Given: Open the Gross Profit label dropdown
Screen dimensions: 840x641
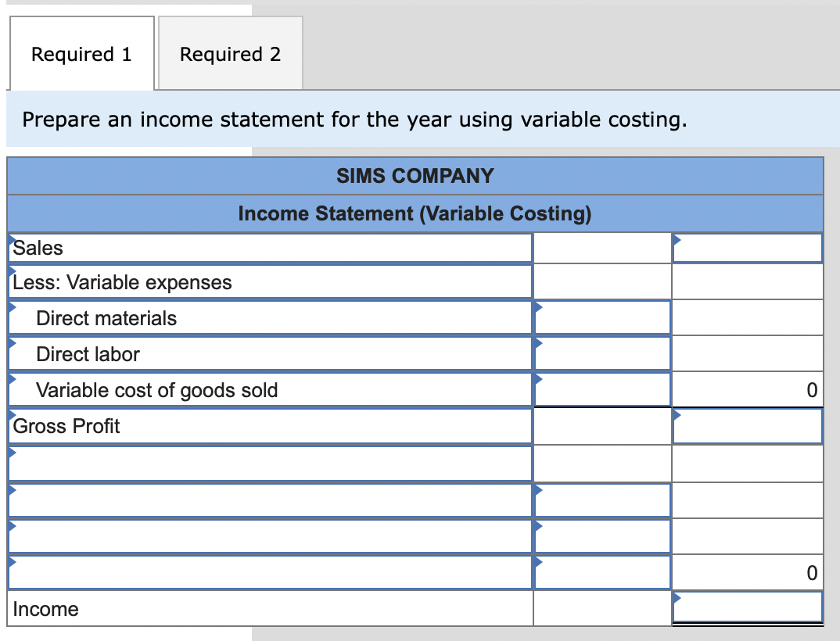Looking at the screenshot, I should (x=270, y=426).
